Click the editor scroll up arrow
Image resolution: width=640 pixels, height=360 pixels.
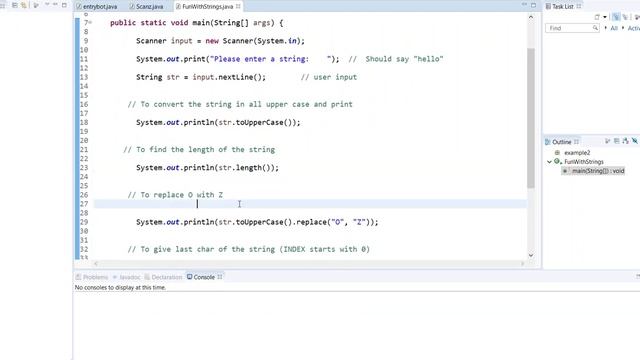(531, 17)
